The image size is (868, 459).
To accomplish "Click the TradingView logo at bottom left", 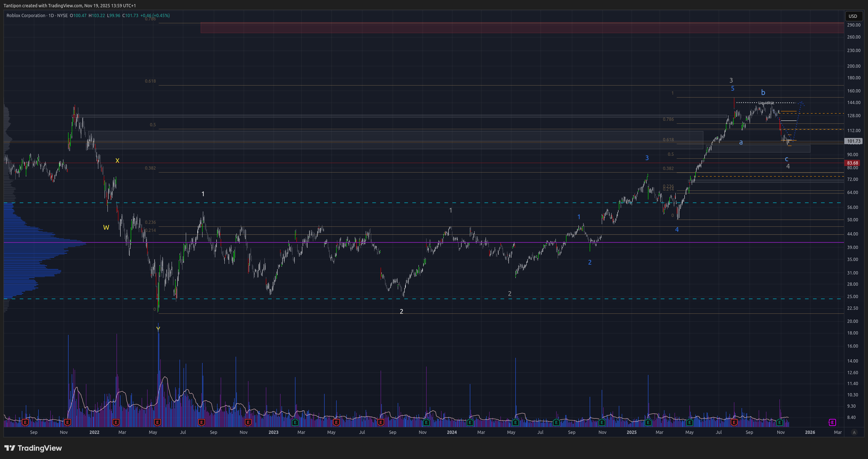I will [x=33, y=448].
